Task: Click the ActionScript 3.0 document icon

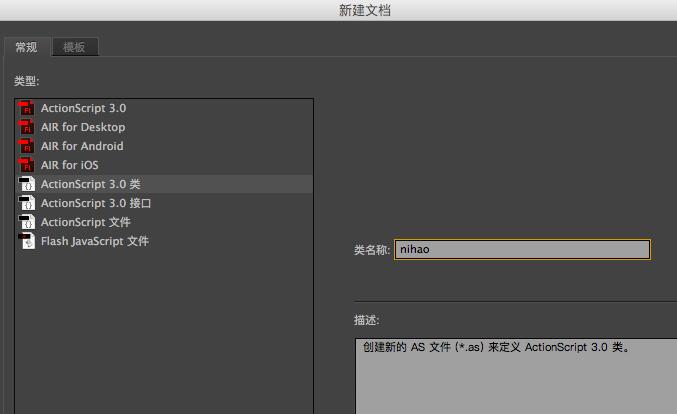Action: (26, 108)
